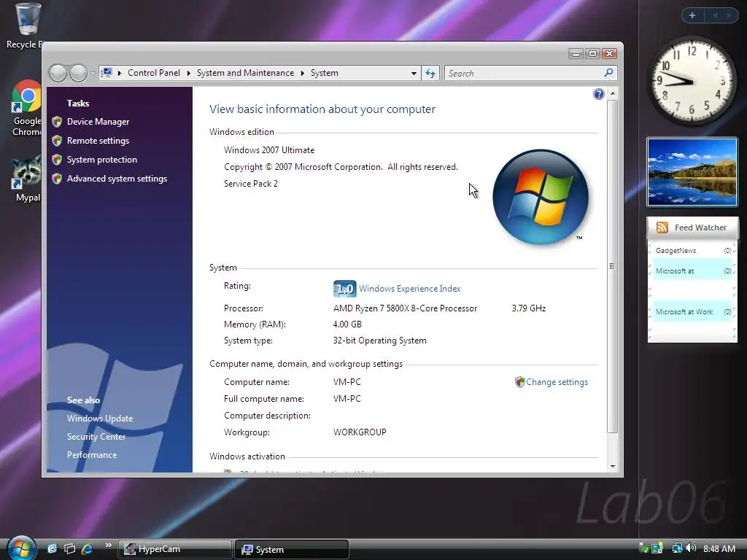The width and height of the screenshot is (747, 560).
Task: Select Control Panel breadcrumb
Action: tap(154, 73)
